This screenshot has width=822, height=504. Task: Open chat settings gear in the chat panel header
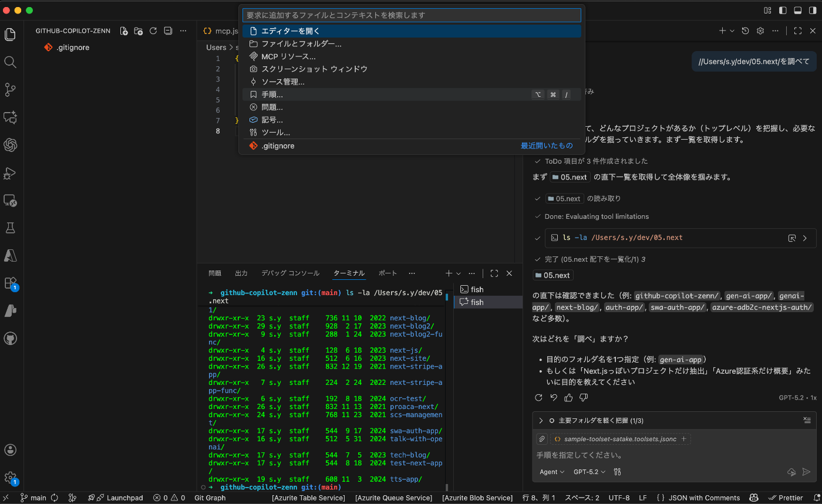(x=760, y=31)
